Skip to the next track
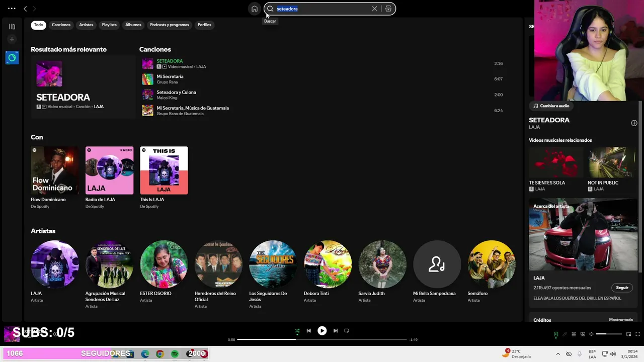 [x=336, y=331]
